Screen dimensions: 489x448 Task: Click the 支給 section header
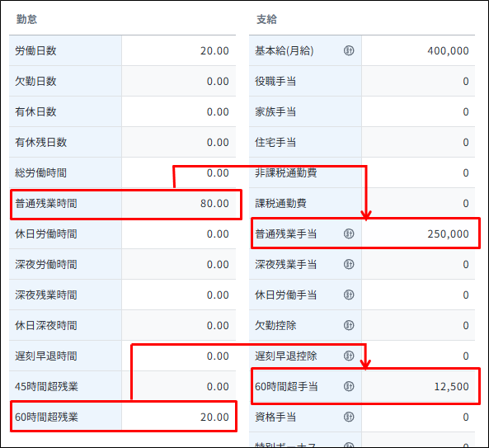pos(266,19)
